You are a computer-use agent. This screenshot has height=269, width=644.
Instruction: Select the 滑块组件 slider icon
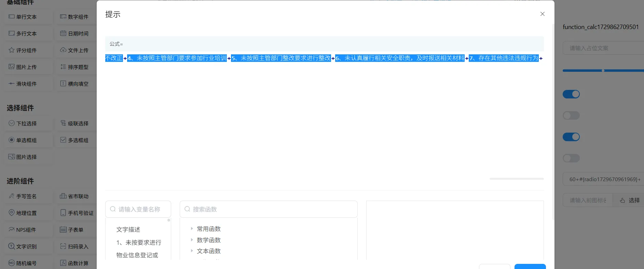click(x=12, y=84)
